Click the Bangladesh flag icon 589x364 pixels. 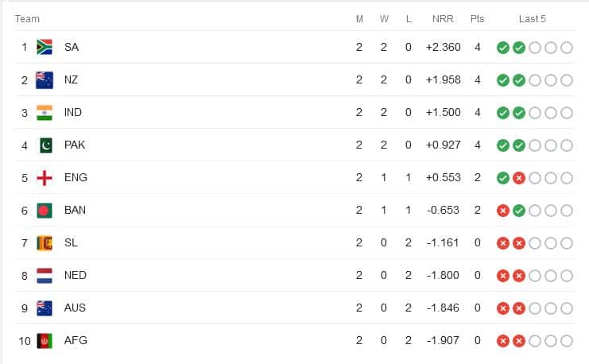(x=45, y=211)
